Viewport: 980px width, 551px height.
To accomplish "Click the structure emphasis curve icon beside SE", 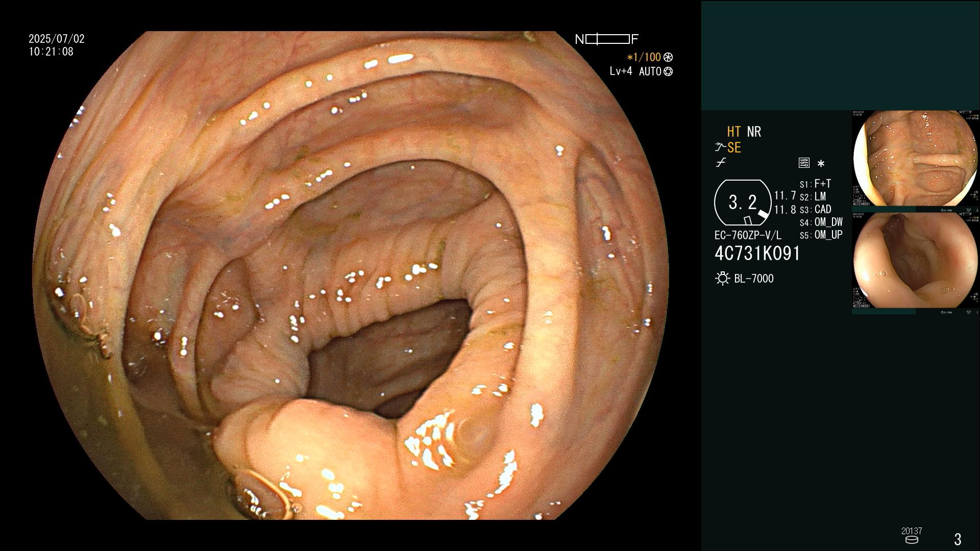I will (720, 147).
